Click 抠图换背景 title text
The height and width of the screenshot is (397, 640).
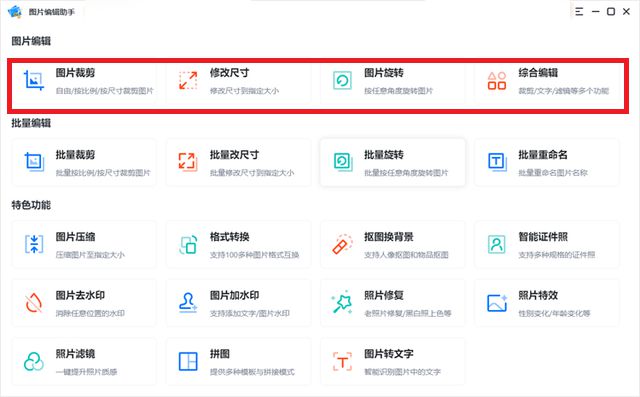click(389, 237)
